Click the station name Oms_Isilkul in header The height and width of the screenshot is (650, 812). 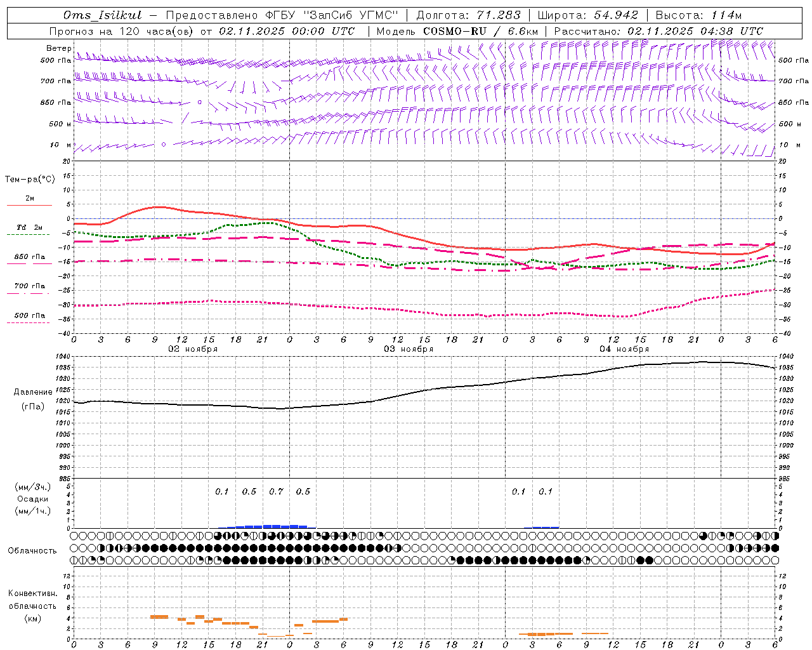point(102,15)
